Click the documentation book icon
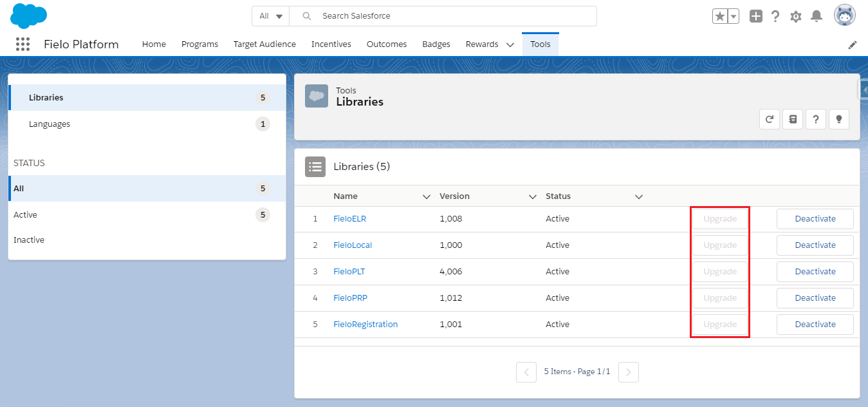This screenshot has height=407, width=868. tap(793, 119)
